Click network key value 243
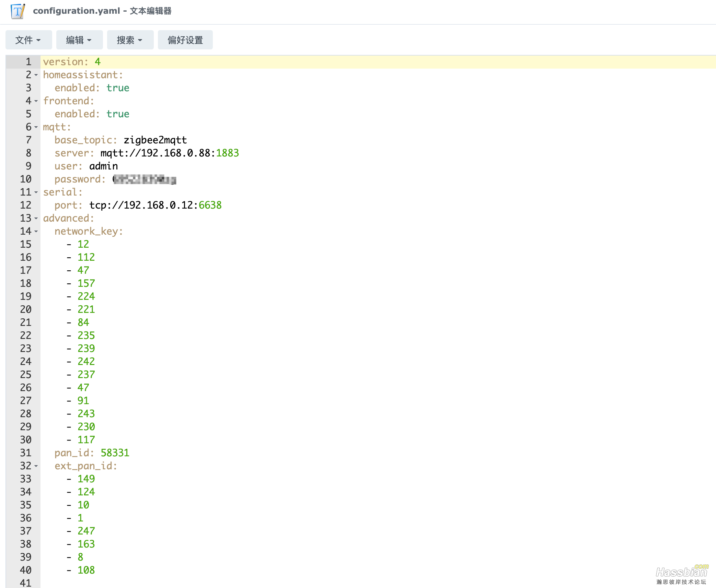The image size is (716, 588). point(86,414)
